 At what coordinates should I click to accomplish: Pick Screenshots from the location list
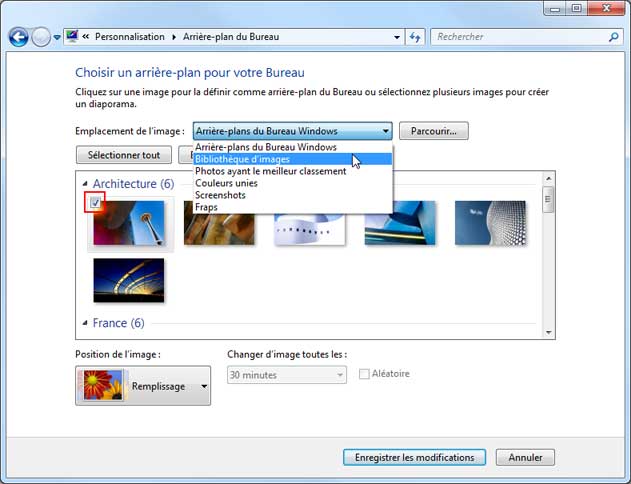(293, 196)
